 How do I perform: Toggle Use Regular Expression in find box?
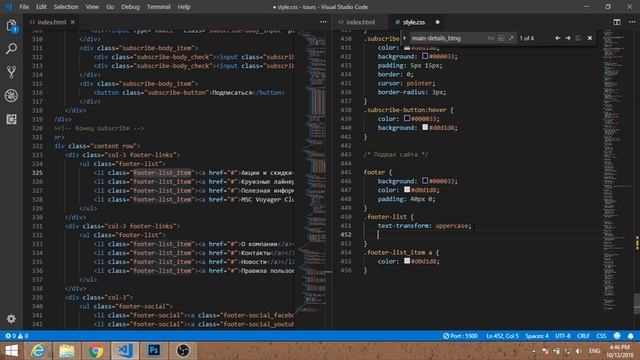pos(511,38)
